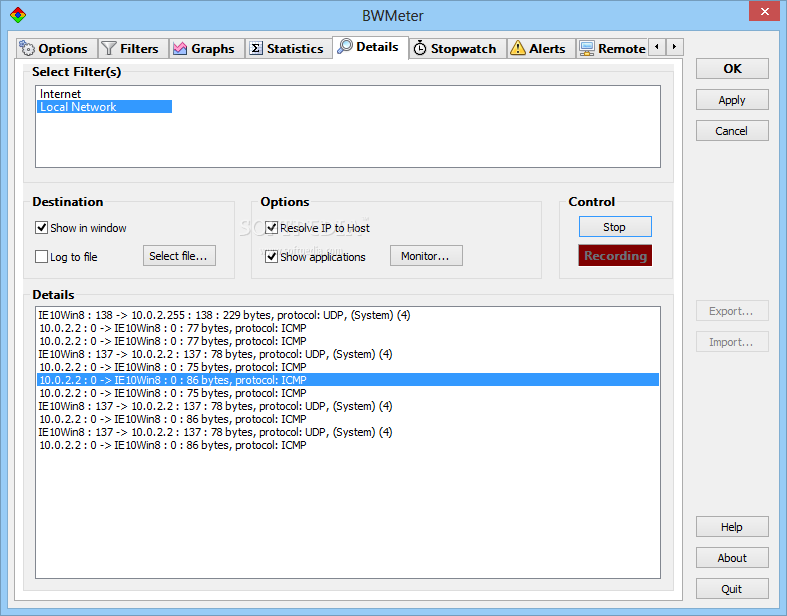Image resolution: width=787 pixels, height=616 pixels.
Task: Go to the Statistics tab
Action: coord(289,49)
